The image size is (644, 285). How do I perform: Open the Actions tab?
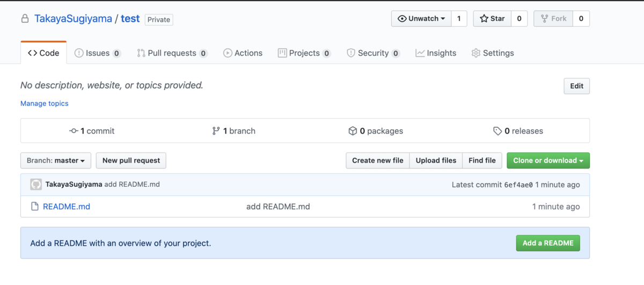coord(243,53)
